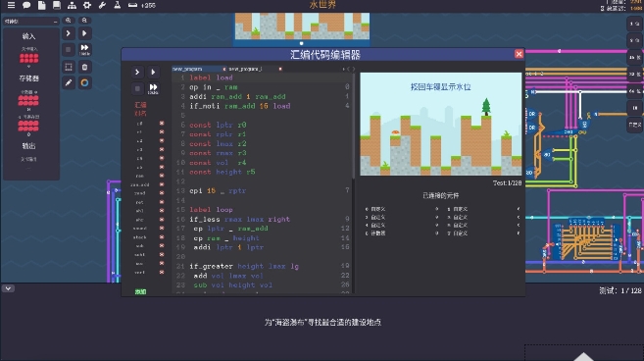Click the green add alias button
644x361 pixels.
point(140,291)
